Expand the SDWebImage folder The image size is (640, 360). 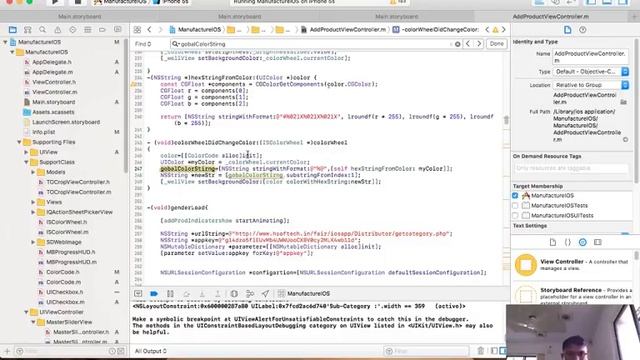[x=33, y=242]
